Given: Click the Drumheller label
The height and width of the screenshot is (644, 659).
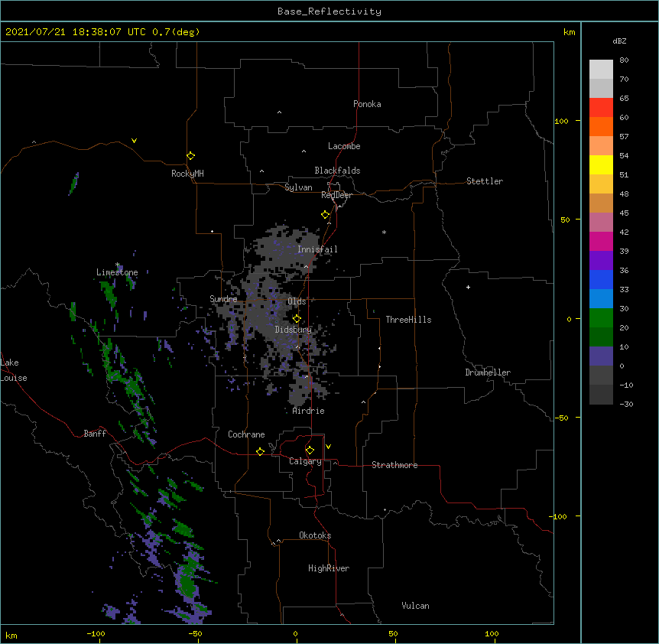Looking at the screenshot, I should 488,372.
